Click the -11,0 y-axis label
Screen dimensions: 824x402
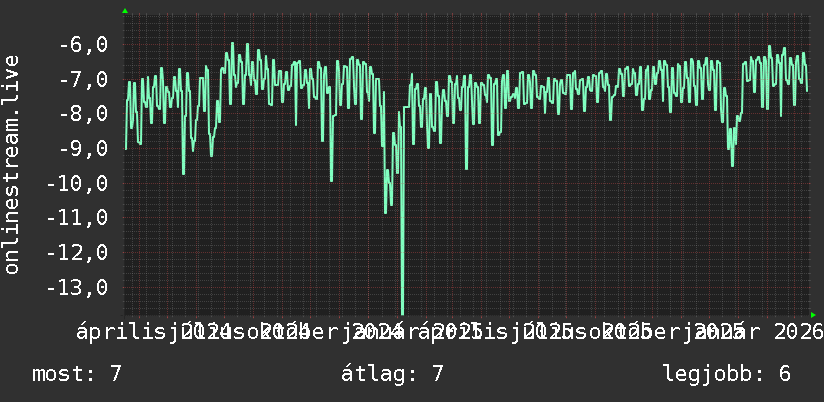click(x=77, y=219)
